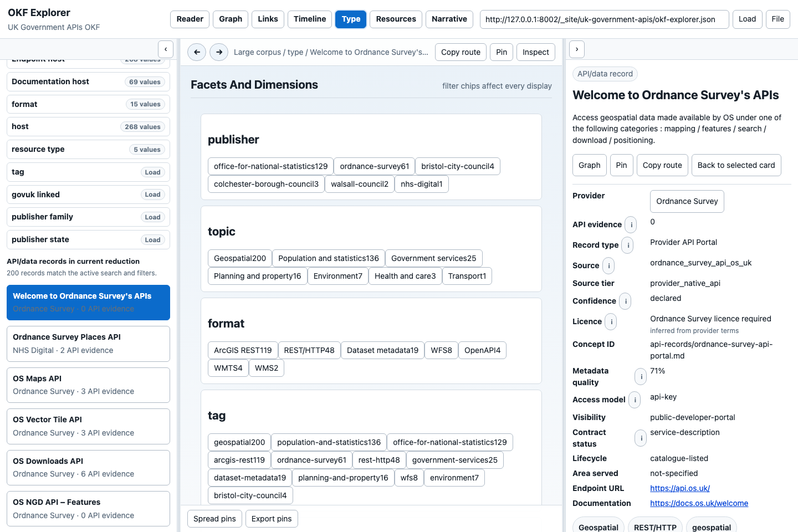Toggle Geospatial topic chip

[240, 258]
